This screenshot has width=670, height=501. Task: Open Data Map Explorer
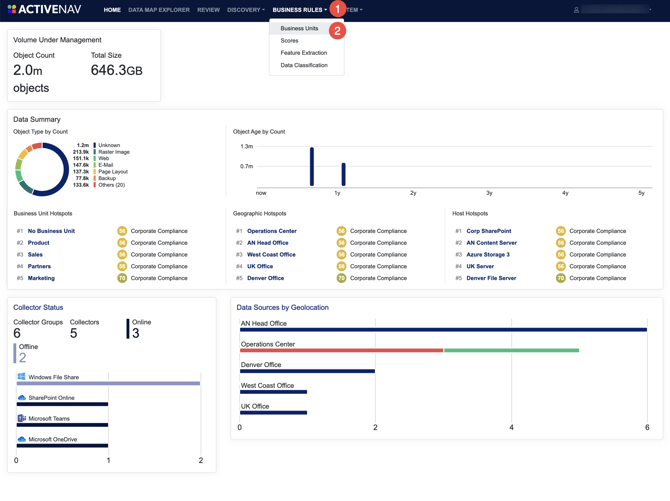click(x=159, y=10)
